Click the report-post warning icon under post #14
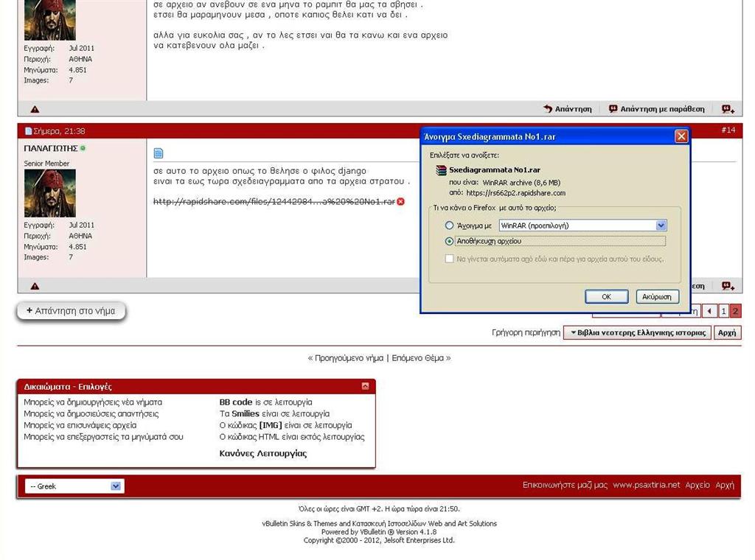The image size is (755, 560). point(35,286)
